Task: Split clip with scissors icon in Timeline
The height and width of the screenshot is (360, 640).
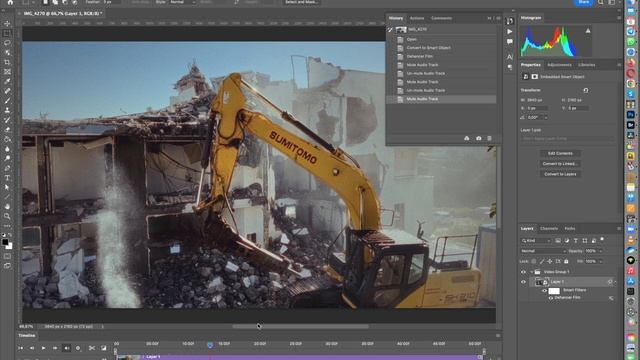Action: 92,348
